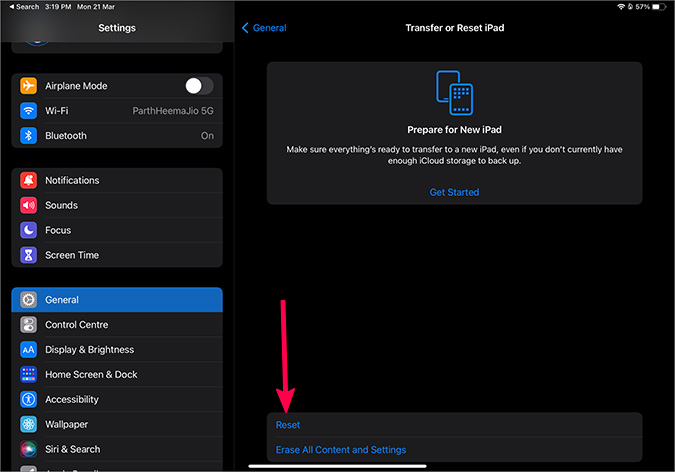The width and height of the screenshot is (675, 472).
Task: Tap the two-iPads transfer illustration icon
Action: tap(454, 93)
